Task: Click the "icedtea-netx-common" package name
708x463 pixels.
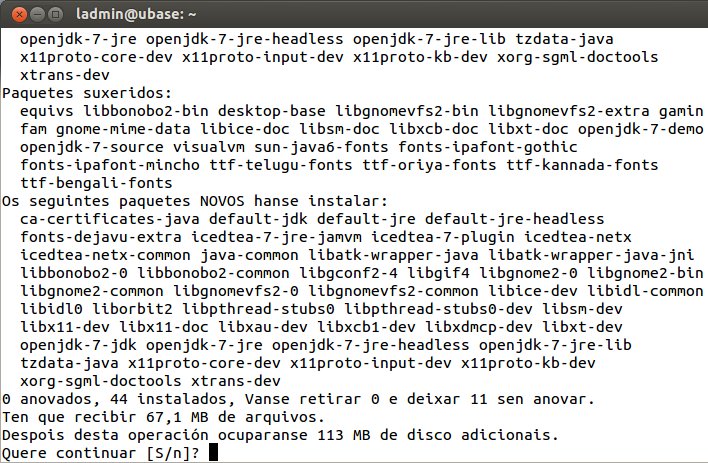Action: [105, 255]
